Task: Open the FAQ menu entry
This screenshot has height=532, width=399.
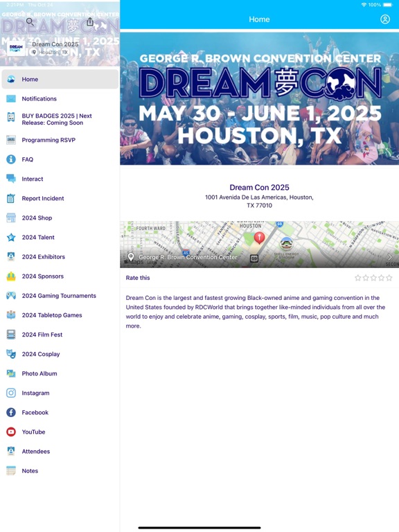Action: click(x=60, y=159)
